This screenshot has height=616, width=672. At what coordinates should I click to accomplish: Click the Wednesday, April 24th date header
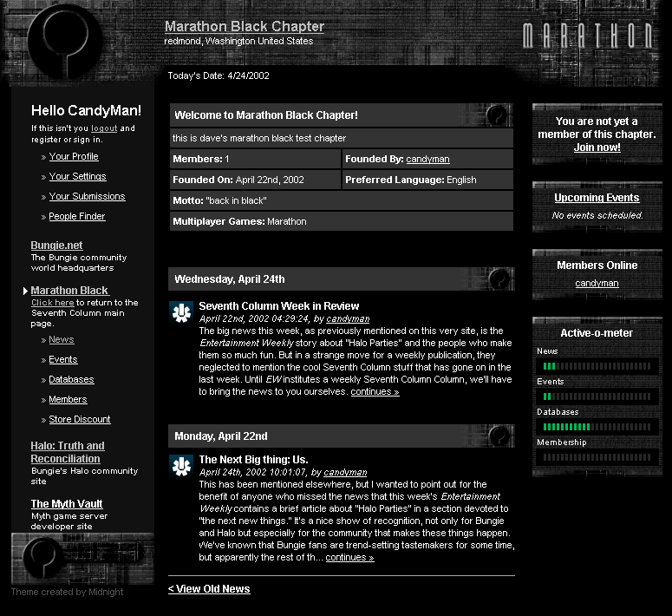(341, 279)
